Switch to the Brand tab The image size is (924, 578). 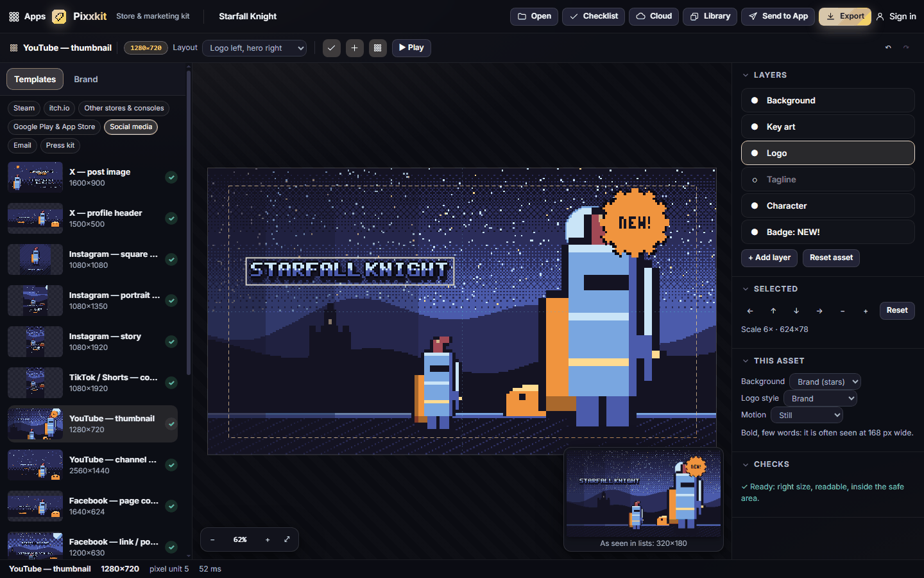point(86,80)
